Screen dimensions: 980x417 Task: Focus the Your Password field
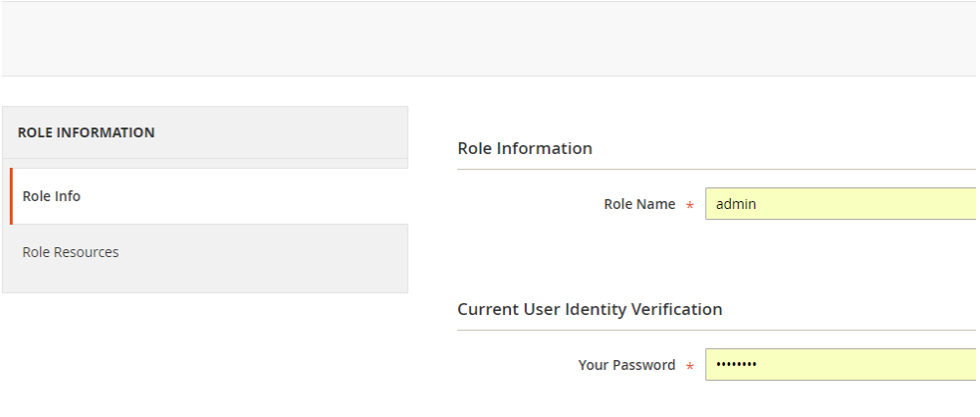coord(840,365)
